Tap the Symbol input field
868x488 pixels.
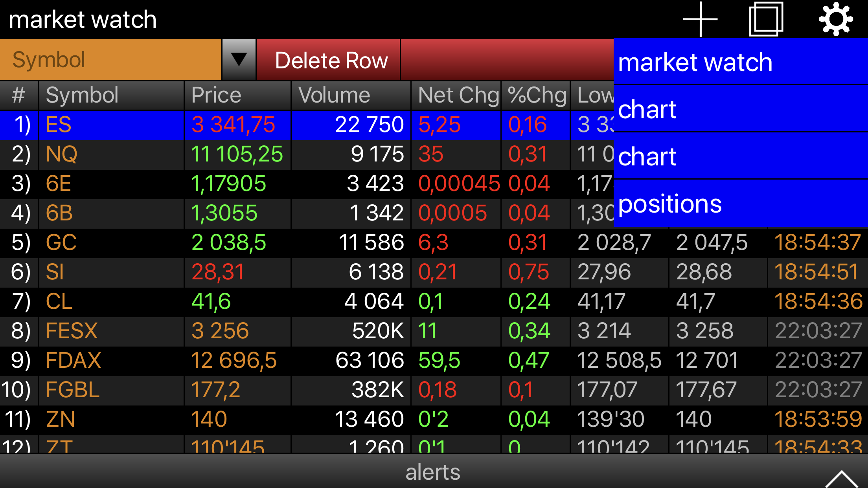[x=111, y=60]
